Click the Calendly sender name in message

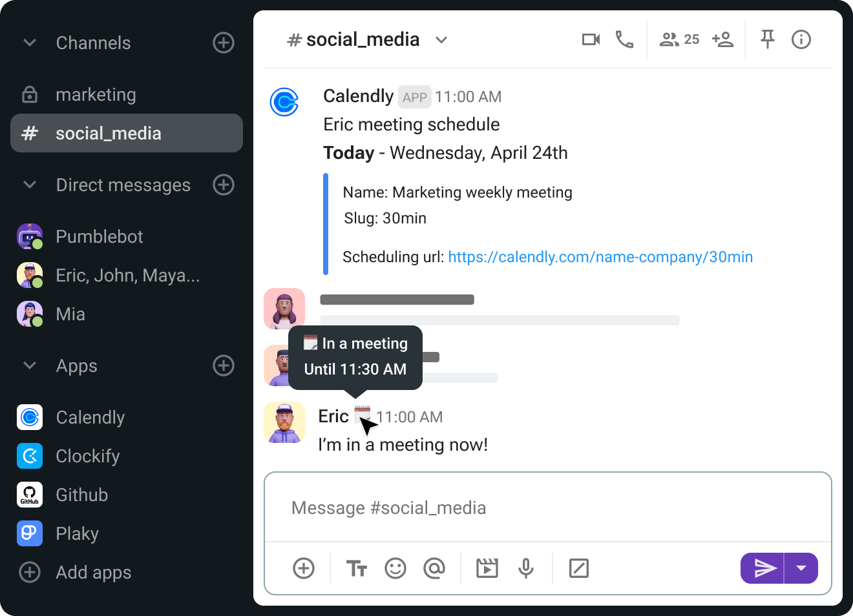coord(358,96)
